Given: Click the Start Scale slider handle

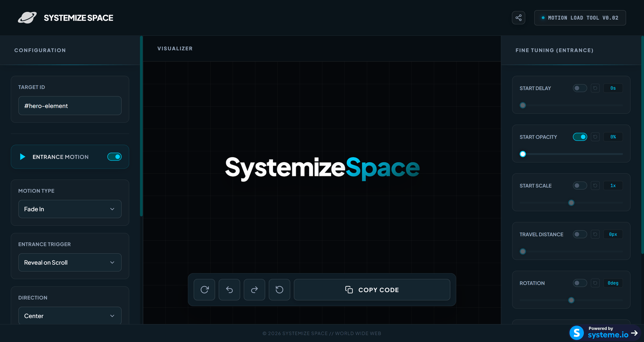Looking at the screenshot, I should [571, 203].
